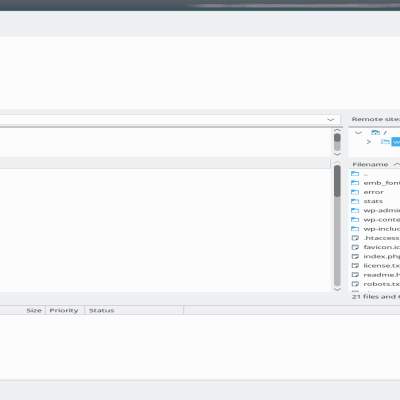Collapse the remote root "/" tree node
The height and width of the screenshot is (400, 400).
click(358, 133)
